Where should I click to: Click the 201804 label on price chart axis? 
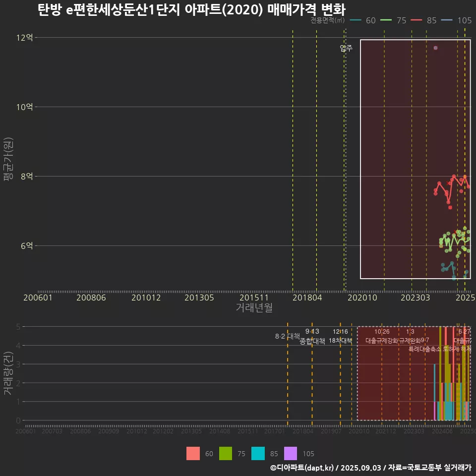307,297
